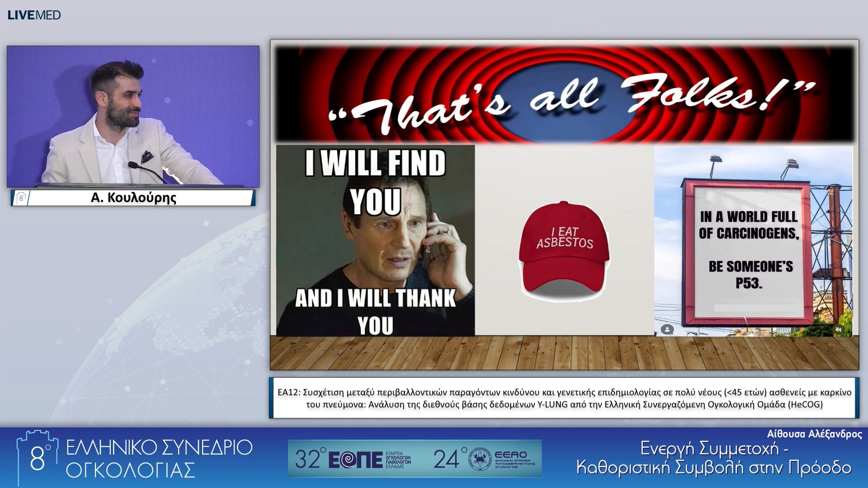Click the 'I will find you' meme image
This screenshot has width=868, height=488.
[x=375, y=240]
